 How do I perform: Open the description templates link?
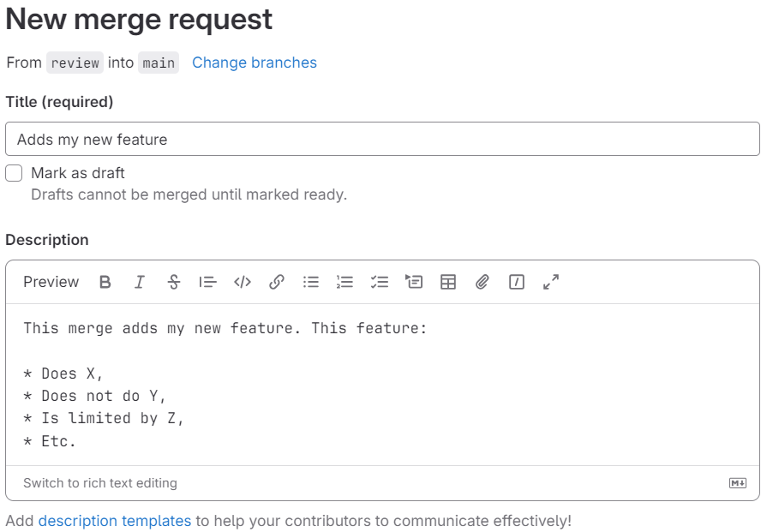115,521
